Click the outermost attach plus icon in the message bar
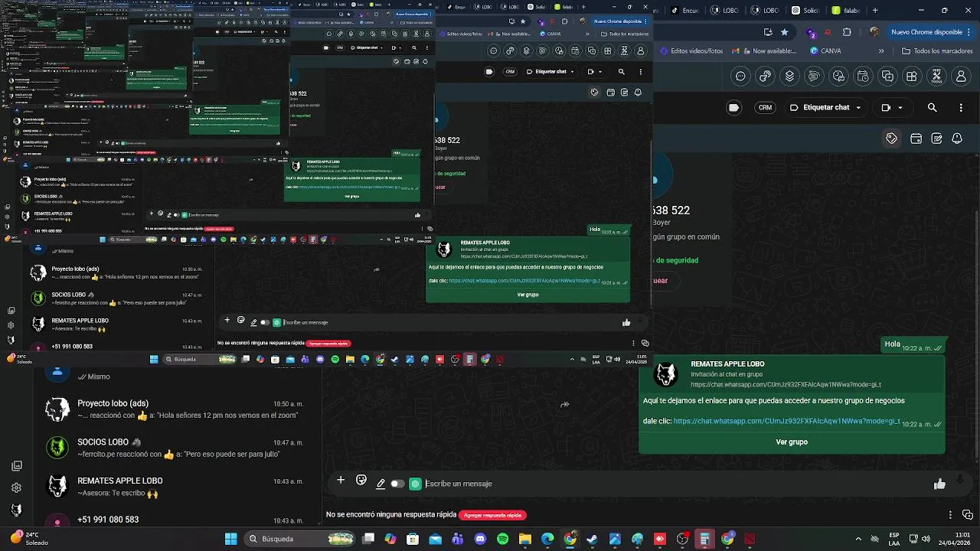Screen dimensions: 980x551 tap(341, 481)
